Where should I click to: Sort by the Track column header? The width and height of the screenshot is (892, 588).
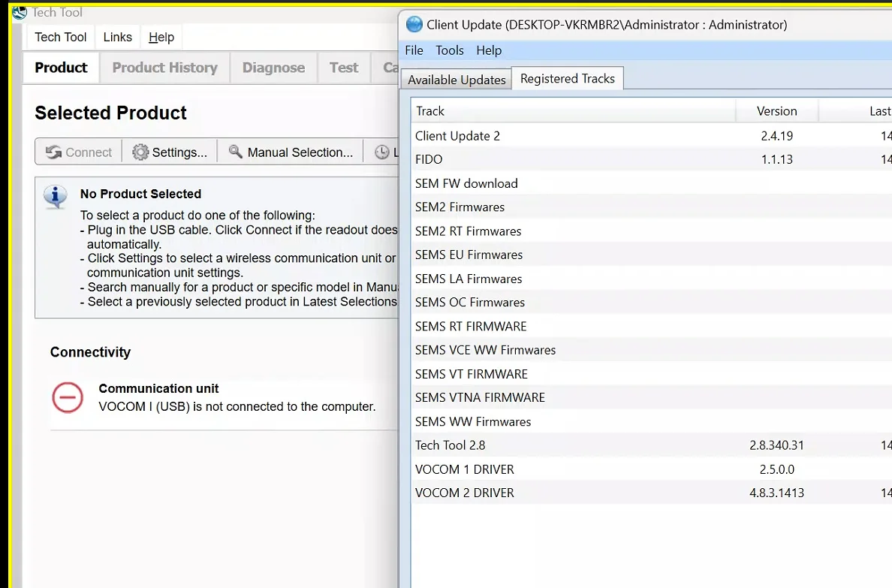coord(573,111)
